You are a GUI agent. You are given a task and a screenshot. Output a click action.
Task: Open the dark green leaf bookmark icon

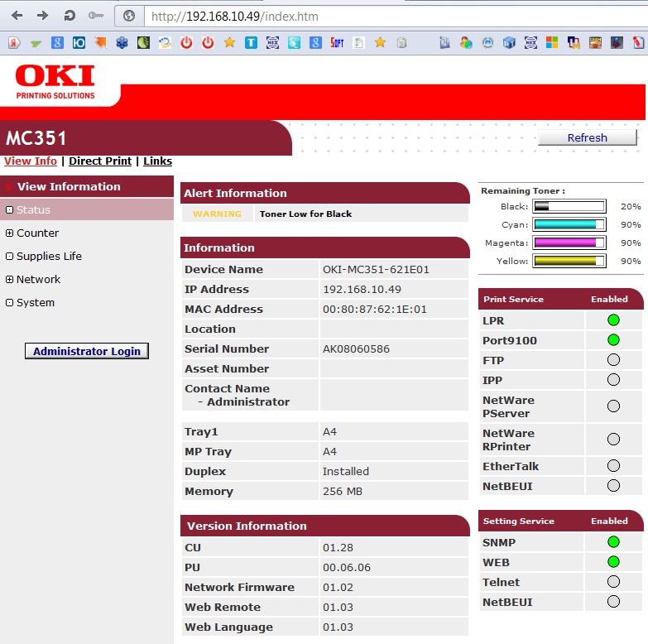(143, 42)
